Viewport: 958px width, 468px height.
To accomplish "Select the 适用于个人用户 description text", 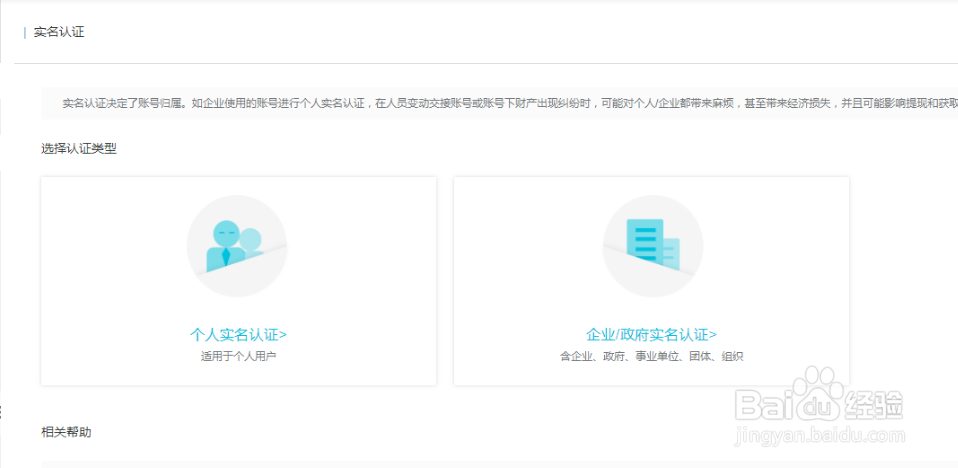I will click(238, 356).
